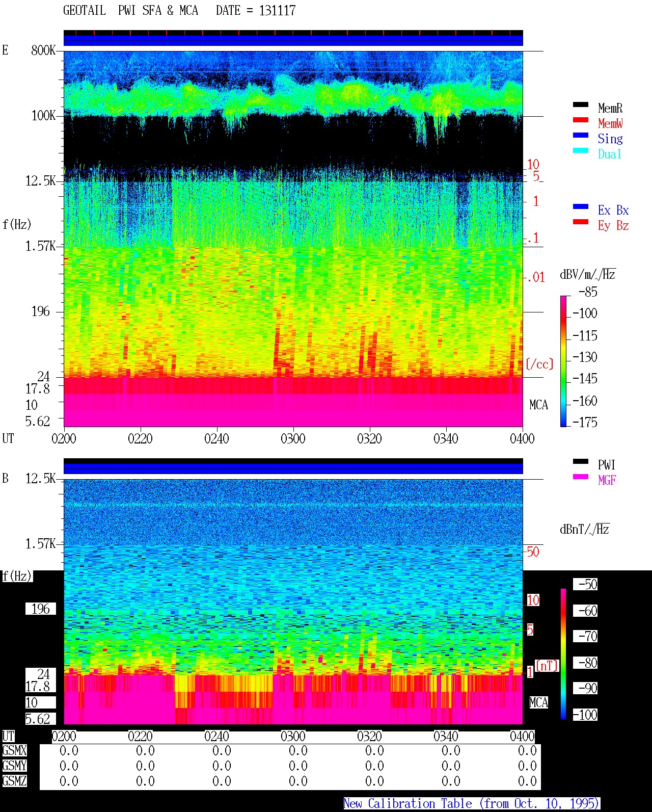Click the 1.57K label on the B panel
This screenshot has height=812, width=652.
[41, 544]
